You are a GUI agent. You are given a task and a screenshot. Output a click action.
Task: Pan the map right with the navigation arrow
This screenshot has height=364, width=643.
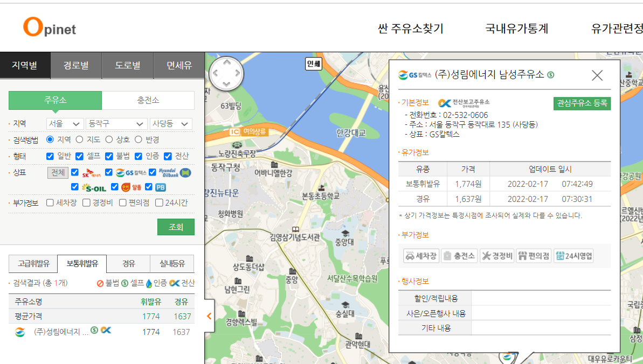point(238,74)
